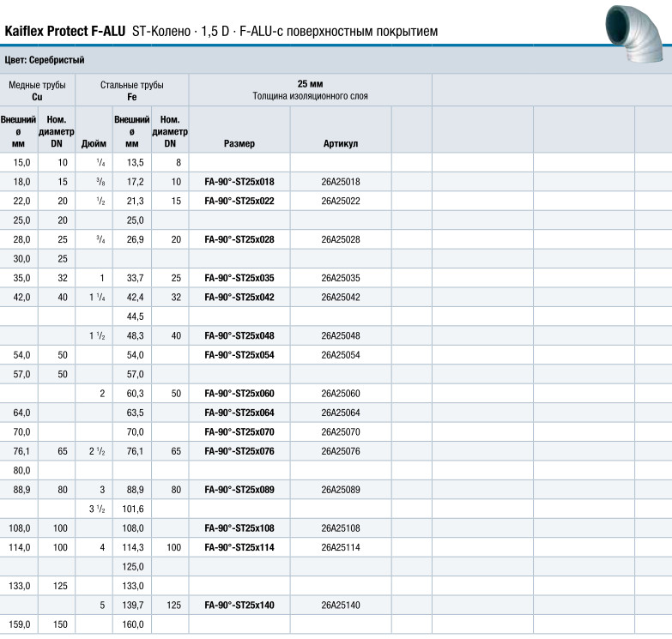Click the 'Артикул' column header
Viewport: 672px width, 639px height.
click(x=341, y=143)
